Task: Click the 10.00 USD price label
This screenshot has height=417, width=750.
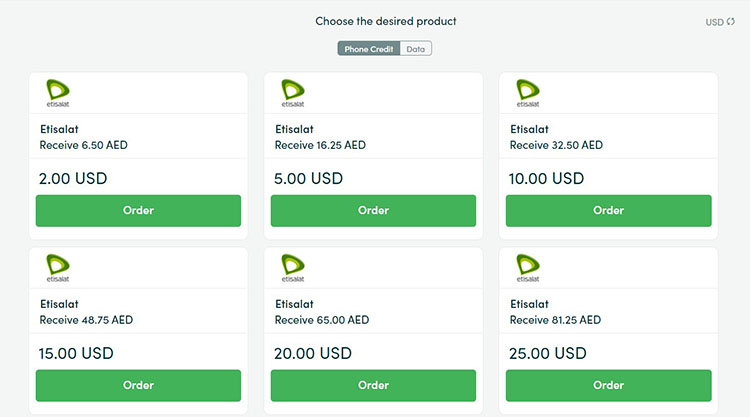Action: point(546,178)
